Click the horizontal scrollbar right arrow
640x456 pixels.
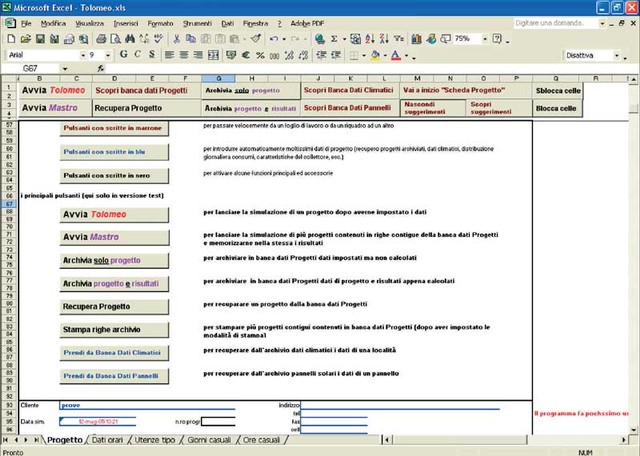[624, 440]
